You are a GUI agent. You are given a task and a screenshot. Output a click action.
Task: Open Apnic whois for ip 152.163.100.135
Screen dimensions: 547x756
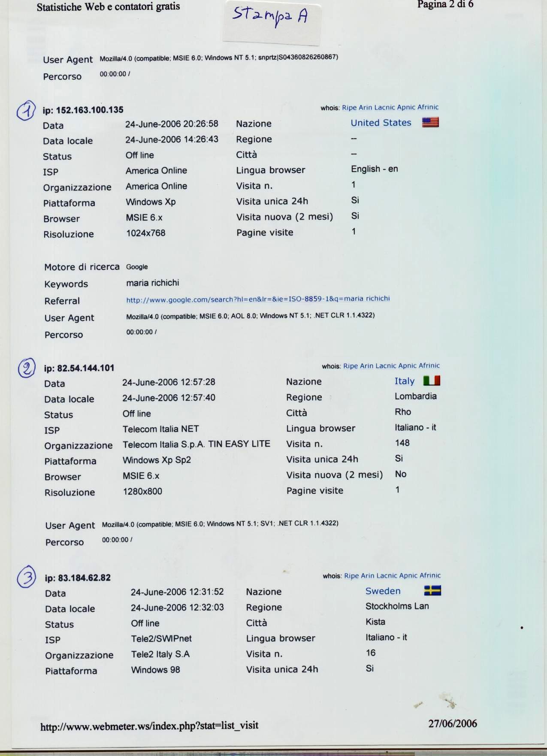406,107
